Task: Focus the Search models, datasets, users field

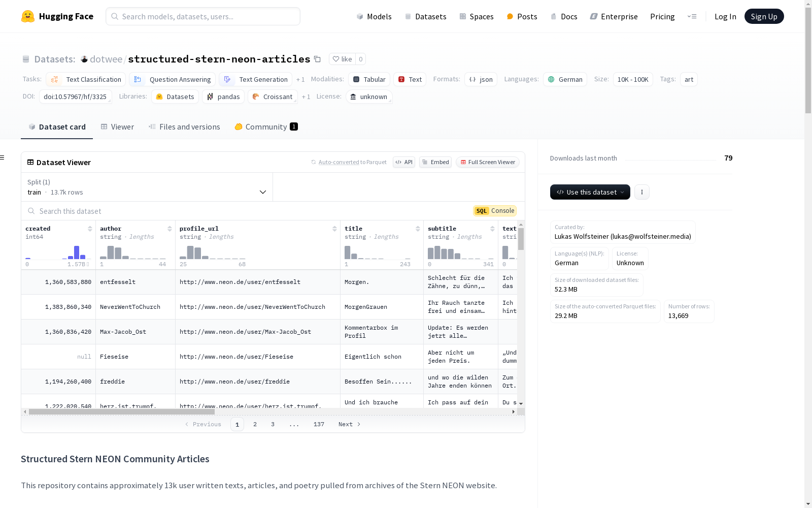Action: point(203,16)
